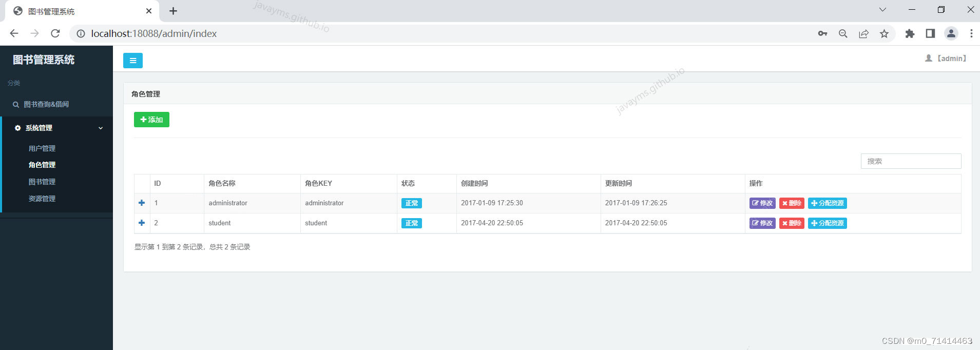
Task: Open the extensions puzzle icon
Action: point(910,33)
